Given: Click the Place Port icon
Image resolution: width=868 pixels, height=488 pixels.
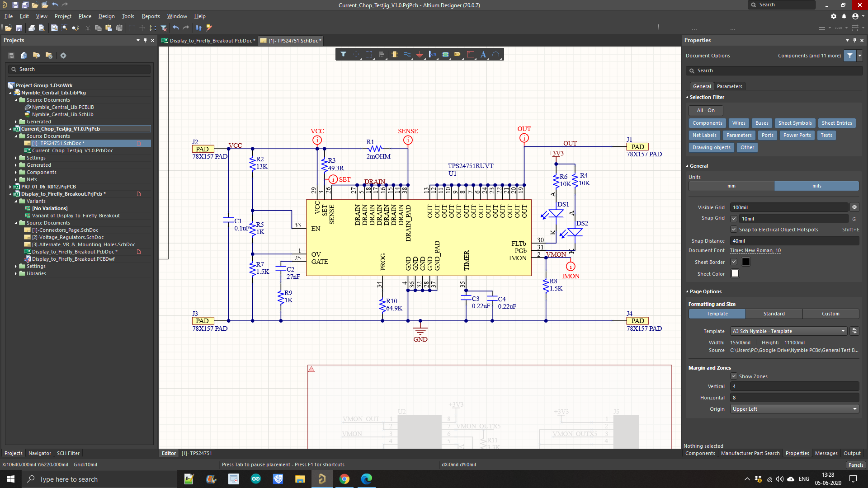Looking at the screenshot, I should pyautogui.click(x=458, y=55).
